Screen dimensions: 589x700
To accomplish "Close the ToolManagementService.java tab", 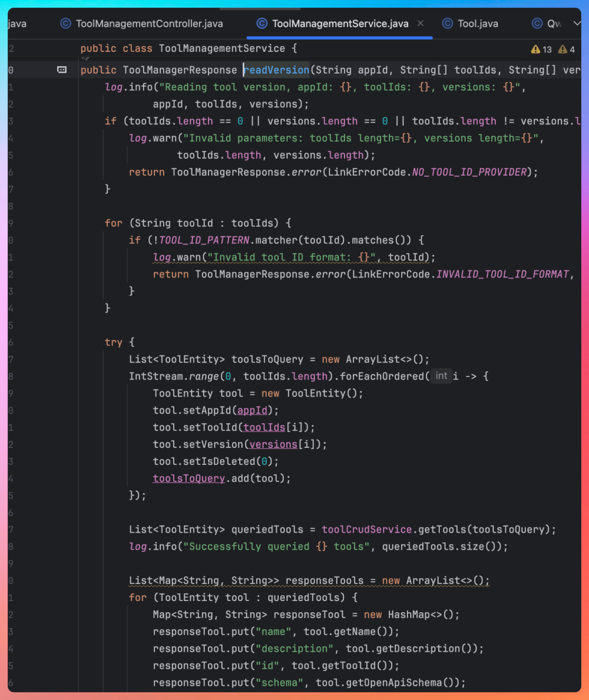I will (x=421, y=24).
